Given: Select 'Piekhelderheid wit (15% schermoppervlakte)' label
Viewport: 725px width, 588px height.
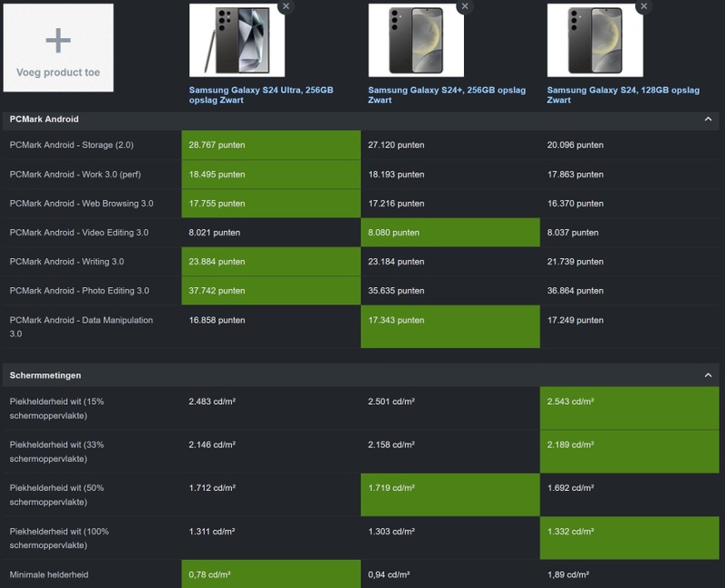Looking at the screenshot, I should (x=57, y=409).
